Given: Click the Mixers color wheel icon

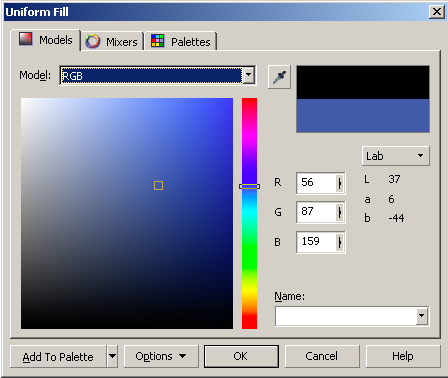Looking at the screenshot, I should [x=92, y=41].
